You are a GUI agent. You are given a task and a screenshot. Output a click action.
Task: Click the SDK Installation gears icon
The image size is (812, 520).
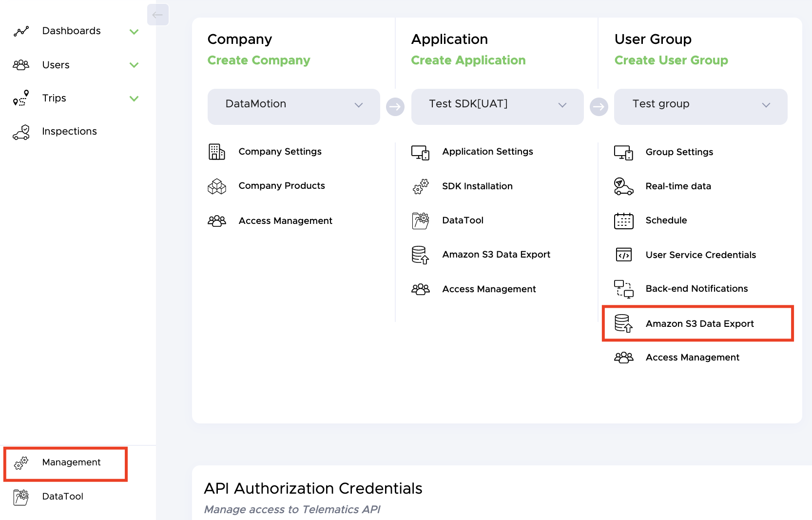[420, 186]
